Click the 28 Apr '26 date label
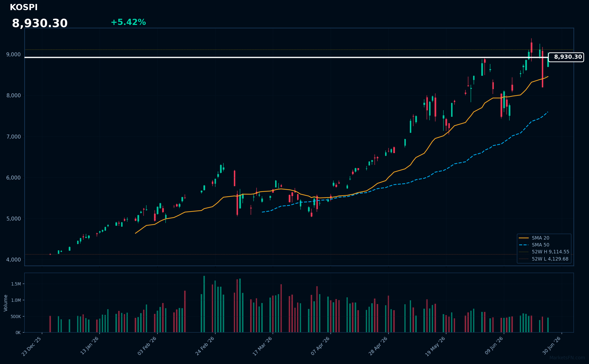Viewport: 589px width, 364px height. (378, 346)
